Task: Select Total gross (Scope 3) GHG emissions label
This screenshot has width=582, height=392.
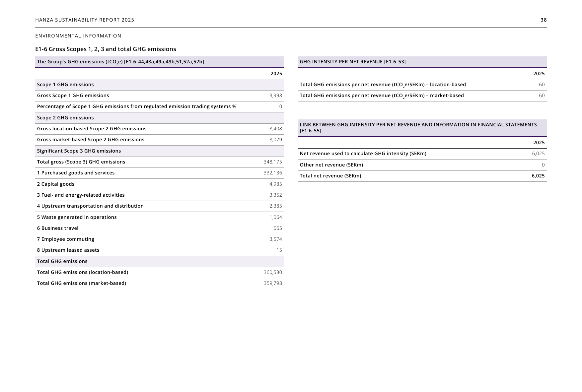Action: click(81, 162)
